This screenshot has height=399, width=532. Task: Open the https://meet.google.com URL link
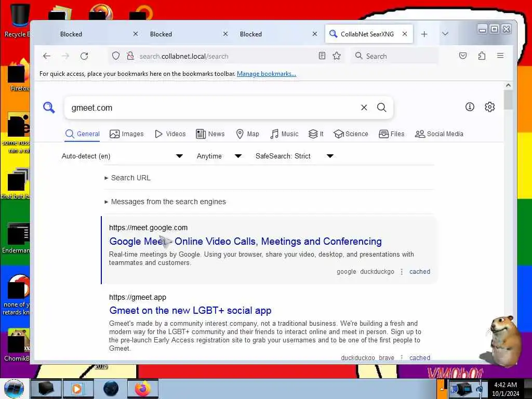(x=148, y=228)
